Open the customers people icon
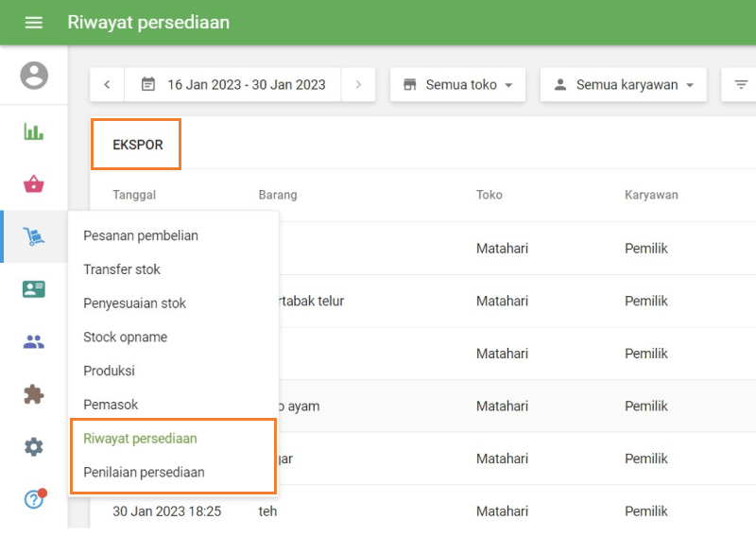The width and height of the screenshot is (756, 554). click(x=34, y=342)
